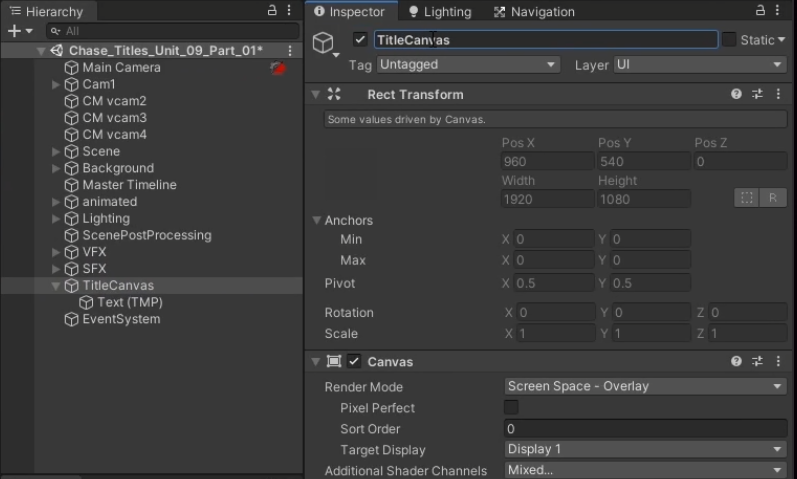Image resolution: width=797 pixels, height=479 pixels.
Task: Enable Pixel Perfect checkbox
Action: [x=511, y=408]
